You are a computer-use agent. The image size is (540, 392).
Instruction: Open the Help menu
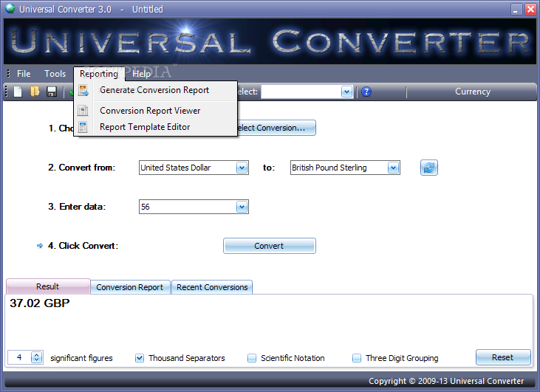(x=141, y=74)
